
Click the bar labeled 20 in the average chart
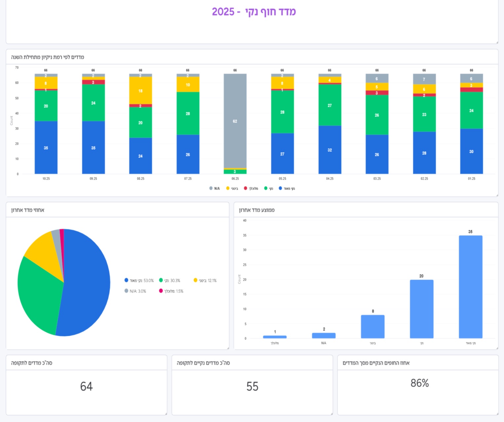(421, 309)
